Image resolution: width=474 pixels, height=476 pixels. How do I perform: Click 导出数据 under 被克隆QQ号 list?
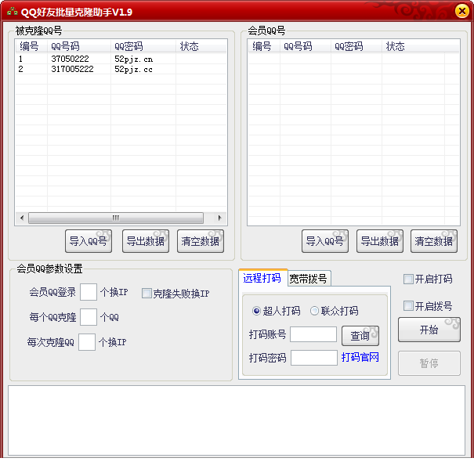(x=146, y=241)
